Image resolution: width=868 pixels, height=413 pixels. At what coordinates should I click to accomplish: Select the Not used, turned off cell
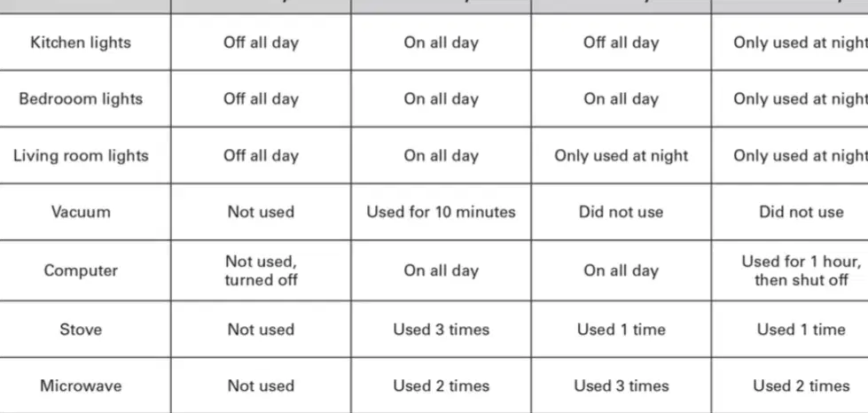point(261,270)
